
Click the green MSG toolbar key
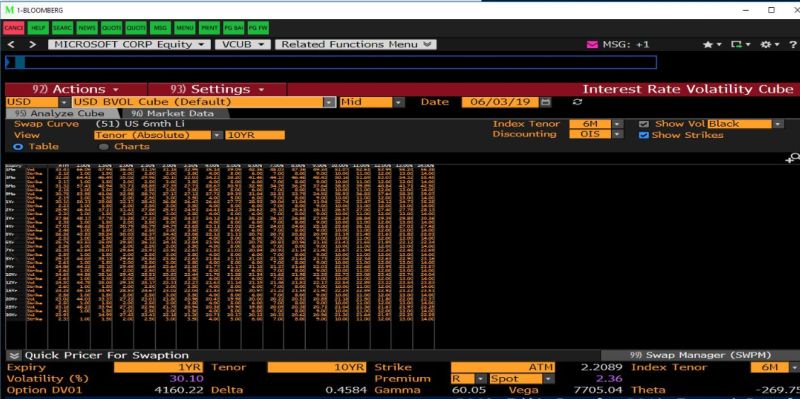160,28
